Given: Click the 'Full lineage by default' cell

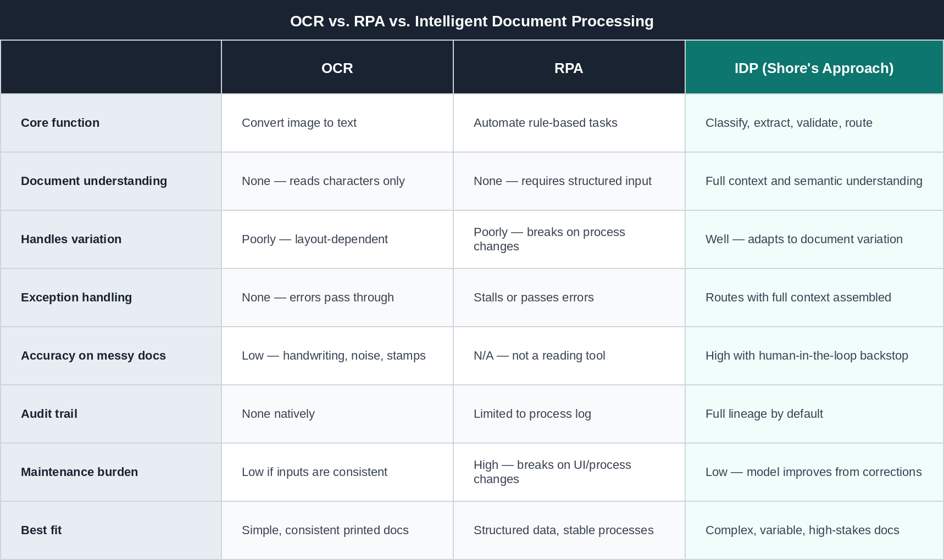Looking at the screenshot, I should [x=814, y=414].
